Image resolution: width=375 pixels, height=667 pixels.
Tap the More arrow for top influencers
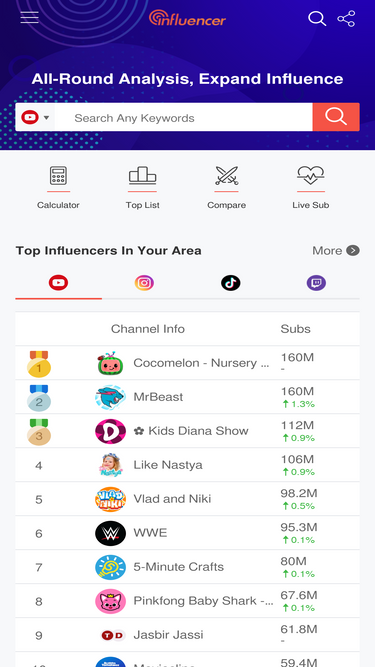(336, 251)
